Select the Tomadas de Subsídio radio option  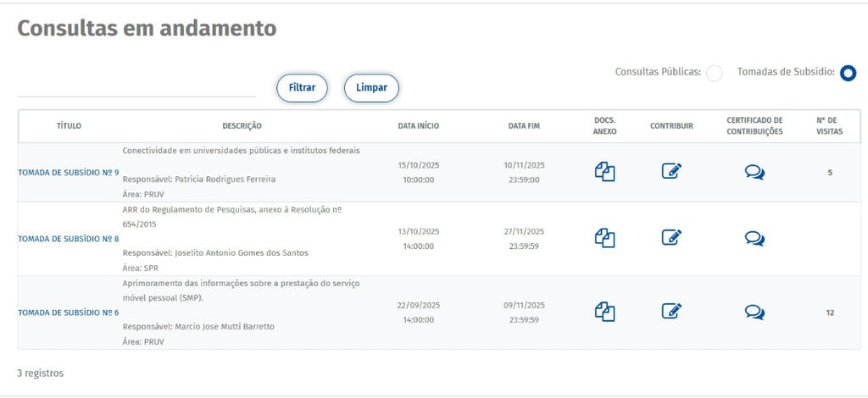pos(848,74)
